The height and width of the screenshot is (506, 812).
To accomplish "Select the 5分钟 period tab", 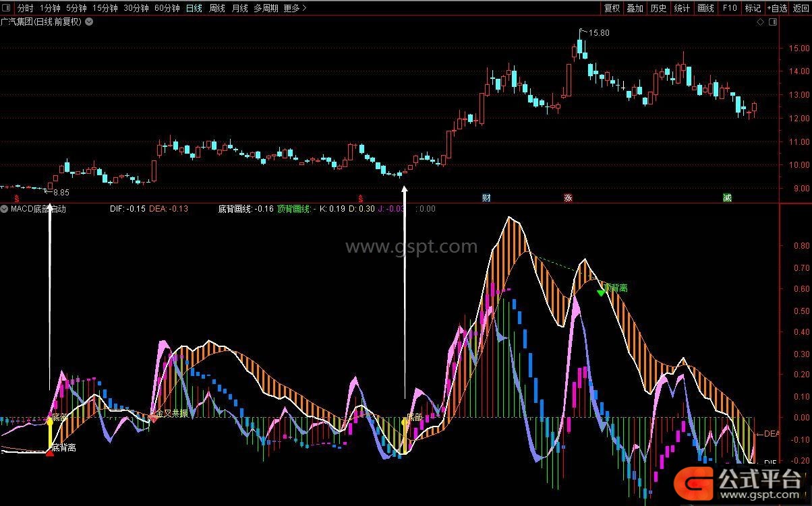I will point(76,8).
